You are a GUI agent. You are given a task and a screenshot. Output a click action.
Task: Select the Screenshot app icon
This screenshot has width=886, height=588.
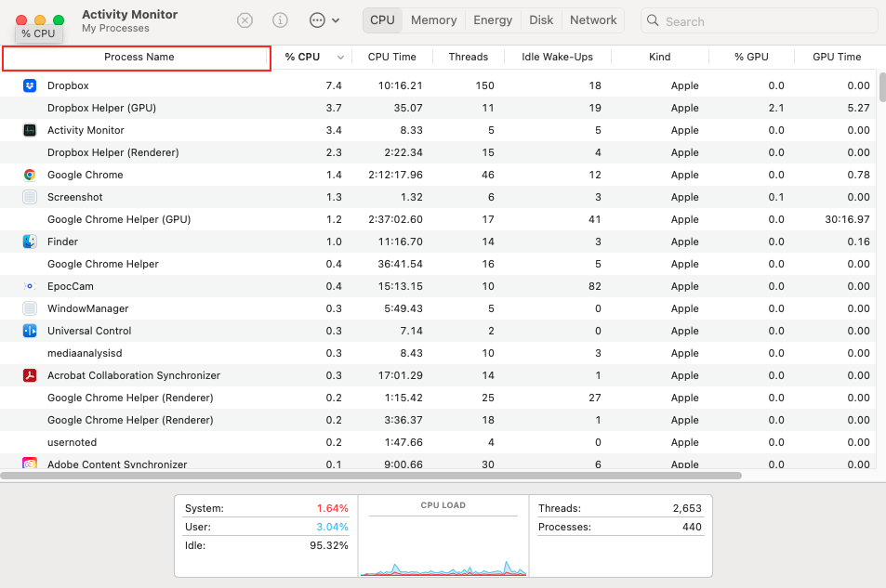pos(30,197)
